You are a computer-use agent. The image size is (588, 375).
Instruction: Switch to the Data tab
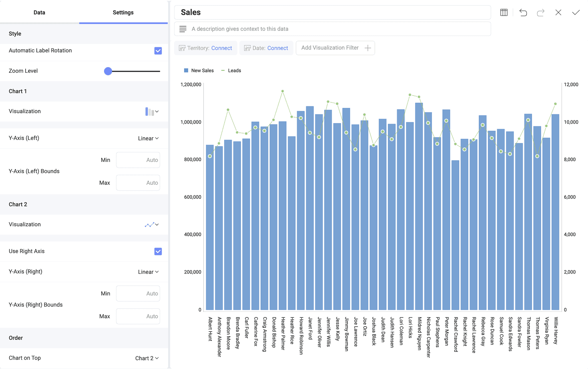coord(39,12)
